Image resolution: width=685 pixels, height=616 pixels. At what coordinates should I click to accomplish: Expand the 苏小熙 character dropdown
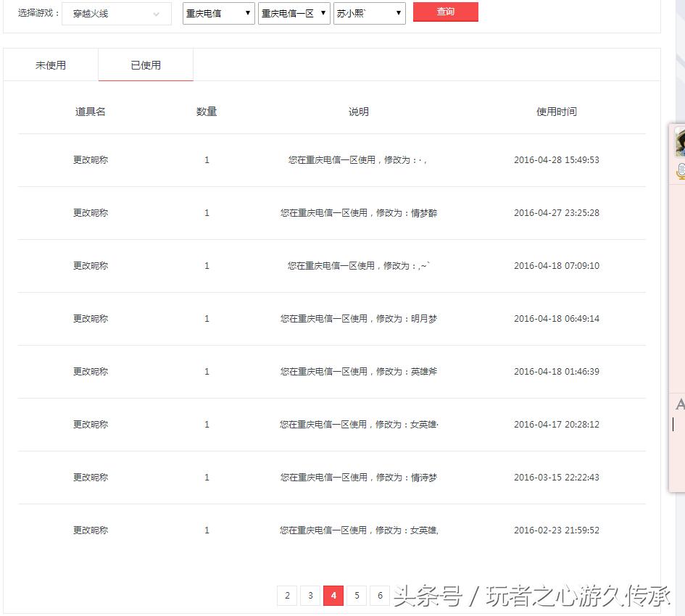click(x=369, y=13)
